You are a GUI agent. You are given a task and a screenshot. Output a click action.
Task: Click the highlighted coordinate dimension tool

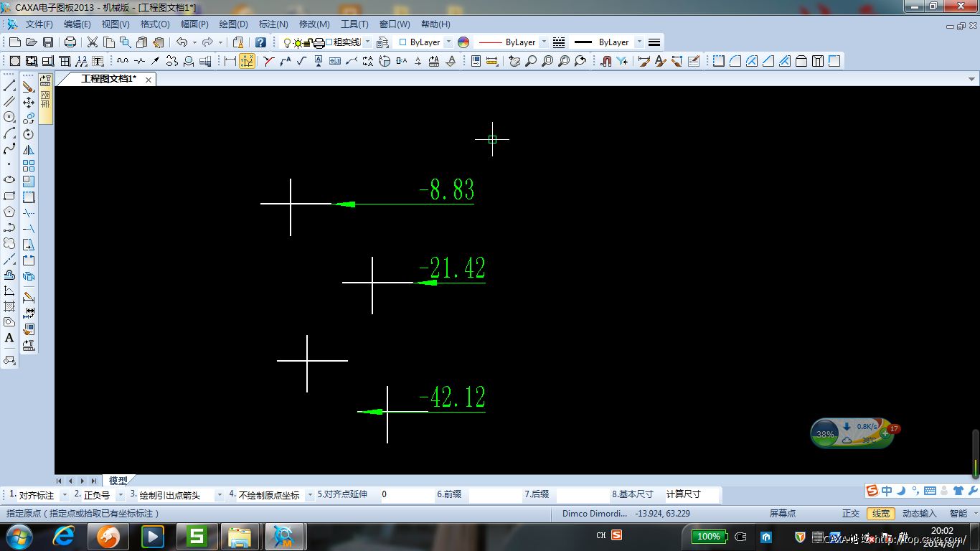click(x=247, y=61)
